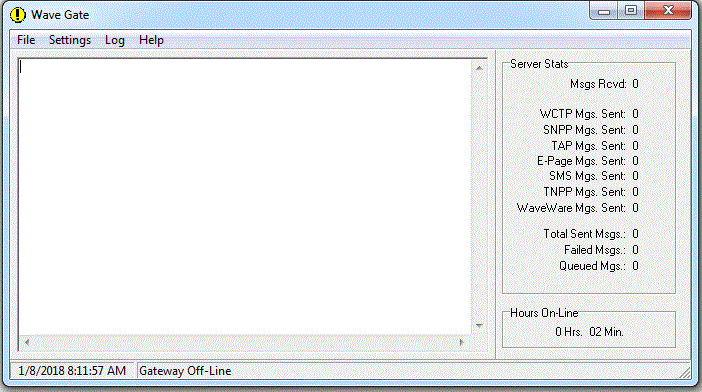
Task: Click the log scroll right arrow
Action: 462,342
